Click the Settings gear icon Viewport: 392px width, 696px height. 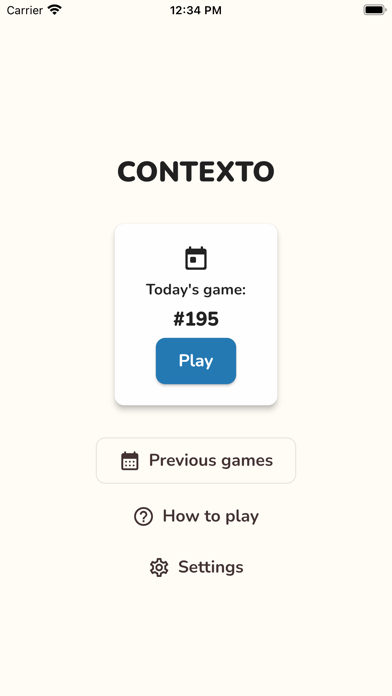tap(159, 567)
